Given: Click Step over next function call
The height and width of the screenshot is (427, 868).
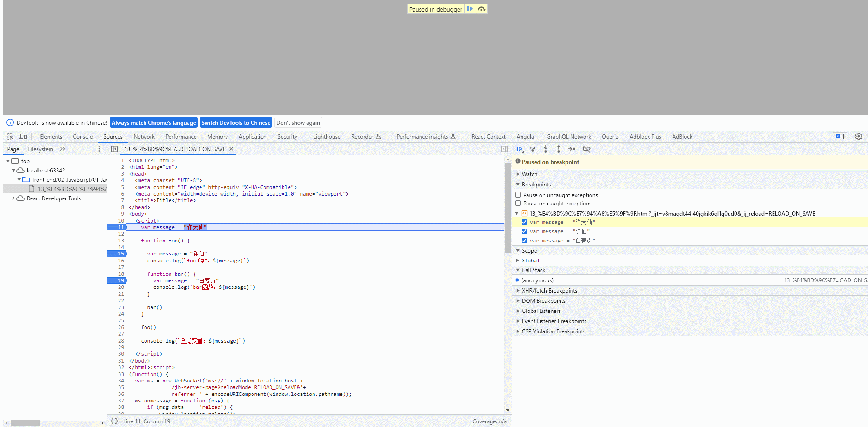Looking at the screenshot, I should 533,149.
